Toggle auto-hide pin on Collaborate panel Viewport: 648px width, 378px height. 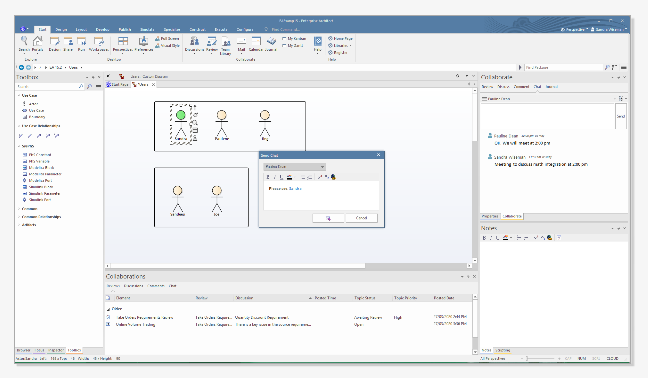tap(619, 77)
